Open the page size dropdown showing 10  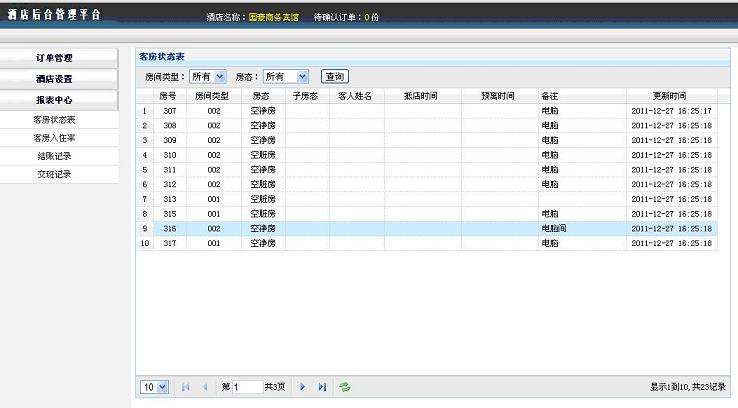pos(154,387)
